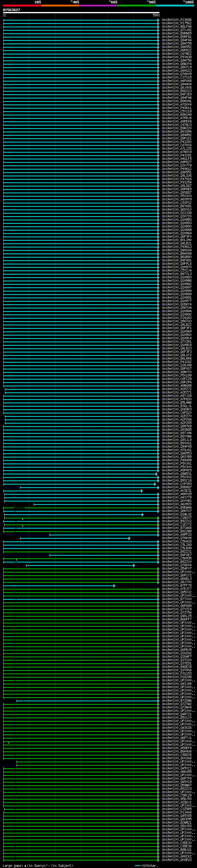
Task: Select hit label UniRef100_P43282
Action: click(176, 362)
